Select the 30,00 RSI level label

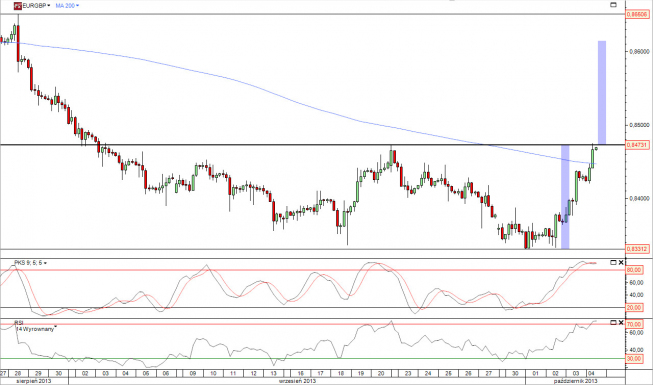pos(634,358)
